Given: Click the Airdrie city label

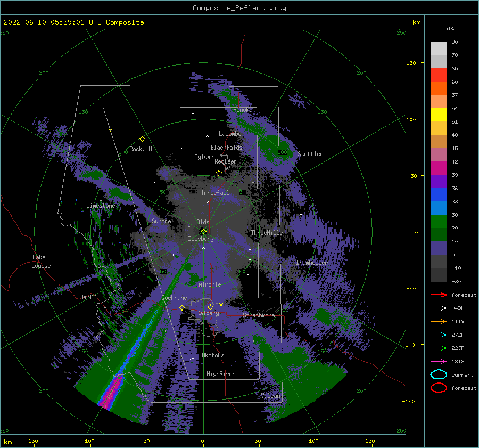Looking at the screenshot, I should click(x=210, y=284).
